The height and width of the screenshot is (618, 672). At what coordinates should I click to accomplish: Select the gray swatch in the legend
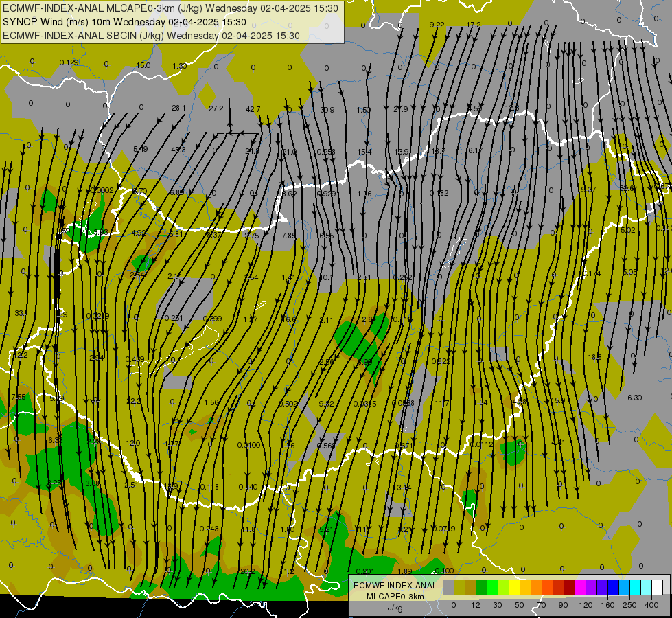[448, 587]
